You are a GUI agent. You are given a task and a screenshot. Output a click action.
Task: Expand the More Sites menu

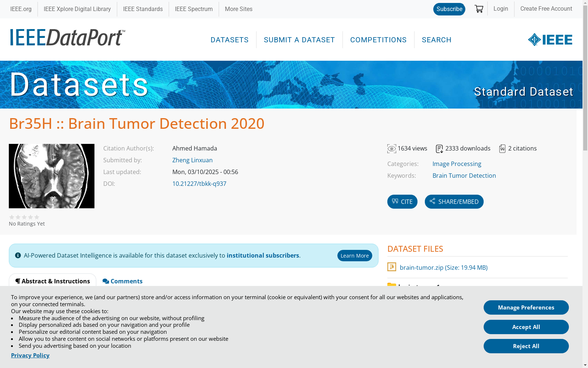[239, 9]
